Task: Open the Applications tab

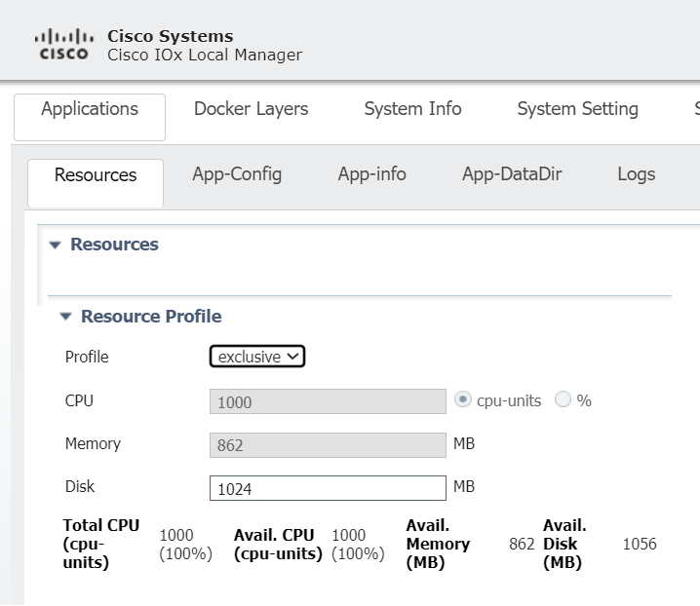Action: pos(90,117)
